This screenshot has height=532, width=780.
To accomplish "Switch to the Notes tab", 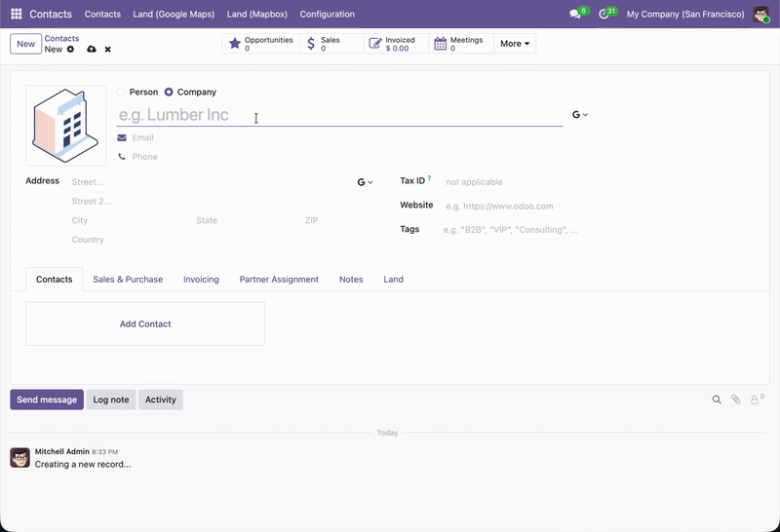I will point(351,280).
